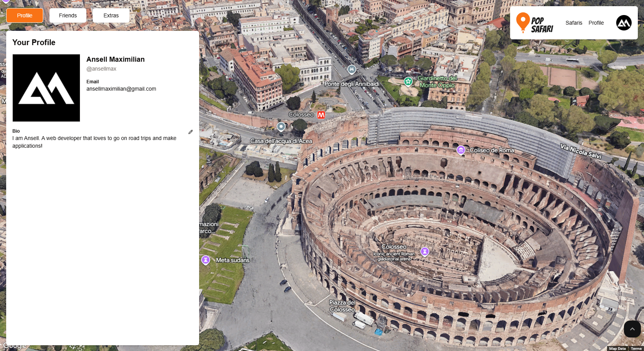The image size is (644, 351).
Task: Select the Coliseo de Roma map marker
Action: coord(461,150)
